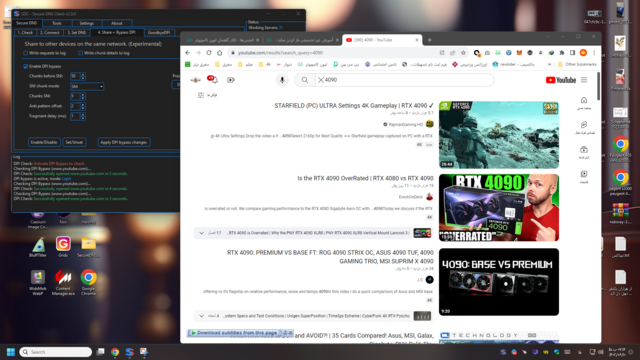Click the YouTube create video camera icon

click(x=231, y=80)
